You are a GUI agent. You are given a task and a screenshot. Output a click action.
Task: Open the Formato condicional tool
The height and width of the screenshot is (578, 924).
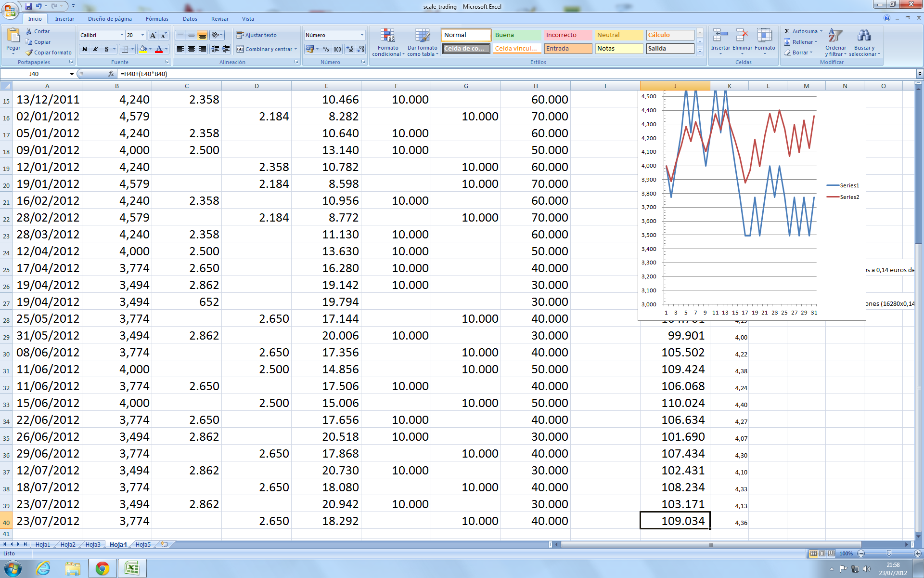click(388, 41)
